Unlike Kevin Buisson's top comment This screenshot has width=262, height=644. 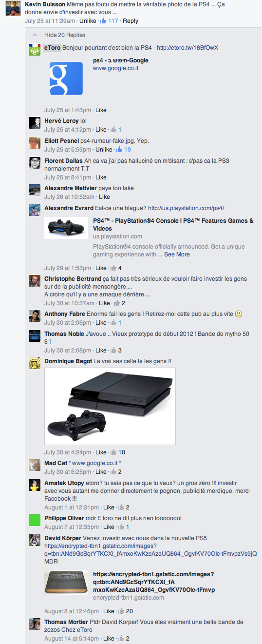[x=88, y=21]
